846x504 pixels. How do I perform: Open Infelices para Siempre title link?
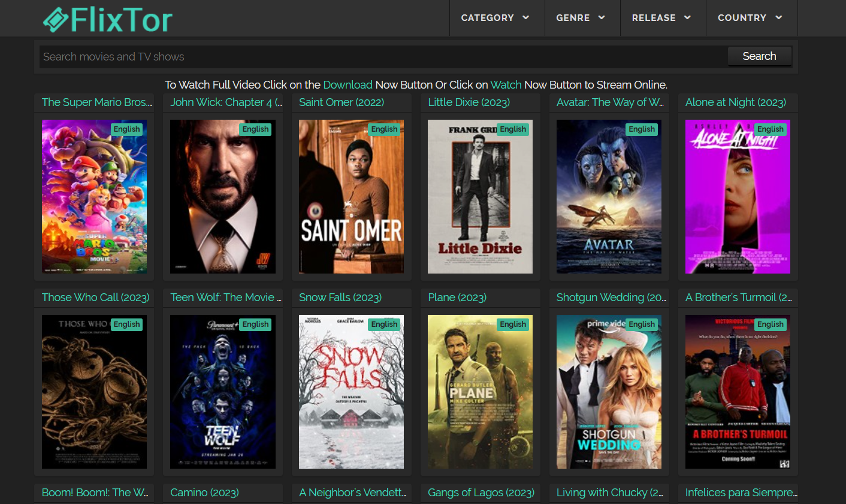pyautogui.click(x=741, y=493)
